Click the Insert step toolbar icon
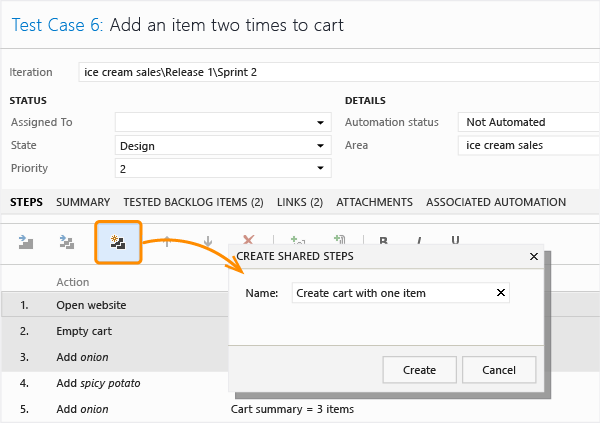600x423 pixels. click(26, 241)
